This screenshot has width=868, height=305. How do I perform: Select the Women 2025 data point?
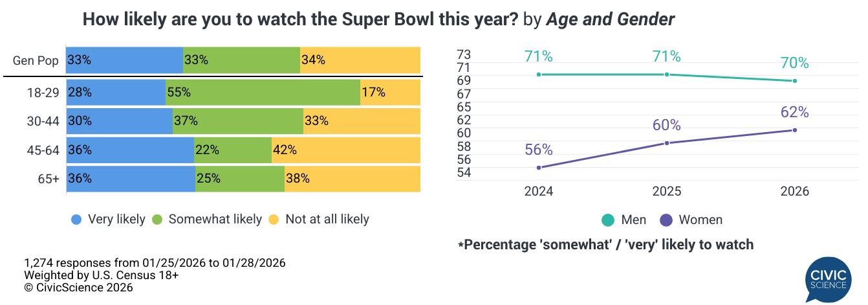point(667,142)
